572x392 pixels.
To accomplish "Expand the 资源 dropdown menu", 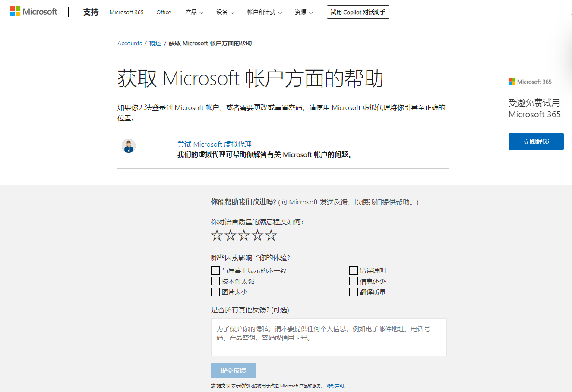I will click(x=303, y=12).
